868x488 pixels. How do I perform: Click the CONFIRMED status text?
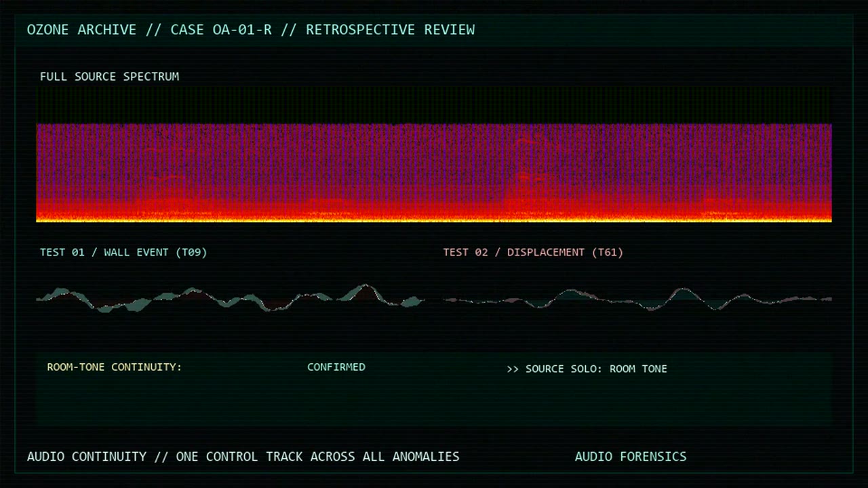[336, 367]
